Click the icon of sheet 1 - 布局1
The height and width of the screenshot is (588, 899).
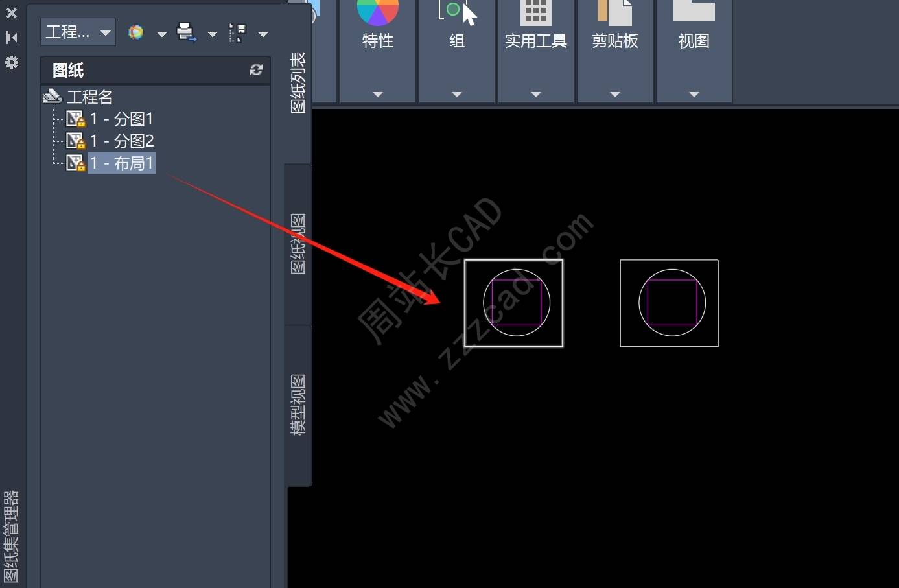click(76, 163)
